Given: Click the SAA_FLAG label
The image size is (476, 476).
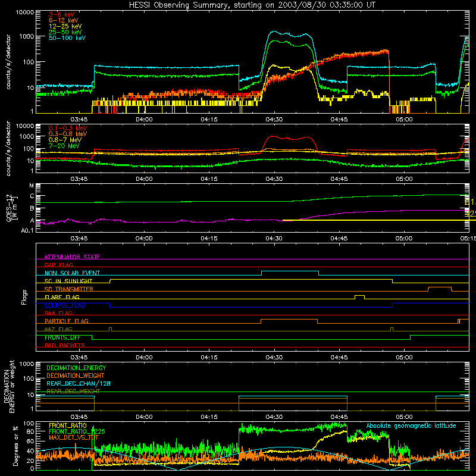Looking at the screenshot, I should [x=58, y=313].
